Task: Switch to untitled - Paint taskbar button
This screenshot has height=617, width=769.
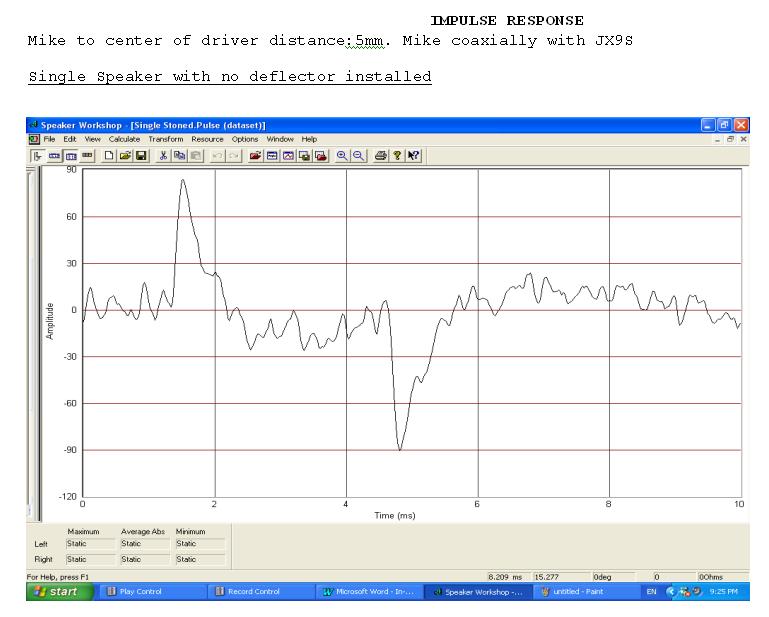Action: pyautogui.click(x=585, y=591)
